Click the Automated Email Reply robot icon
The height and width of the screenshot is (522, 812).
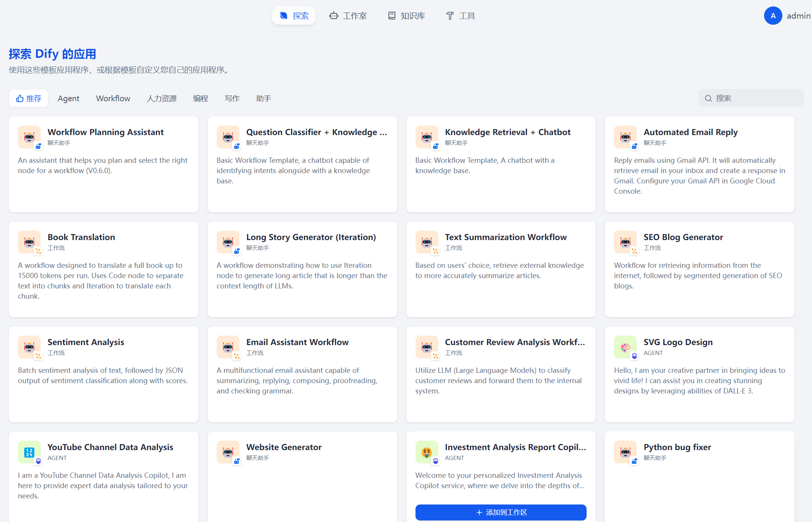[x=625, y=137]
